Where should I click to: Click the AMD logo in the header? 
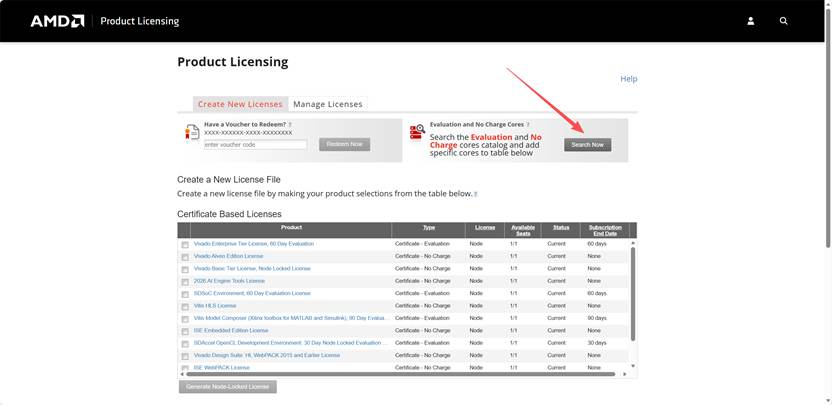click(57, 21)
